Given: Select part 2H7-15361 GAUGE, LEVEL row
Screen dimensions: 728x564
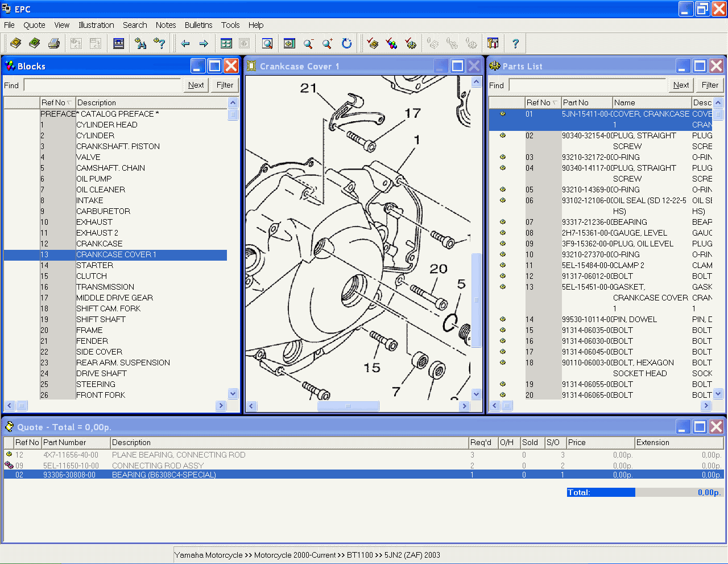Looking at the screenshot, I should point(601,233).
